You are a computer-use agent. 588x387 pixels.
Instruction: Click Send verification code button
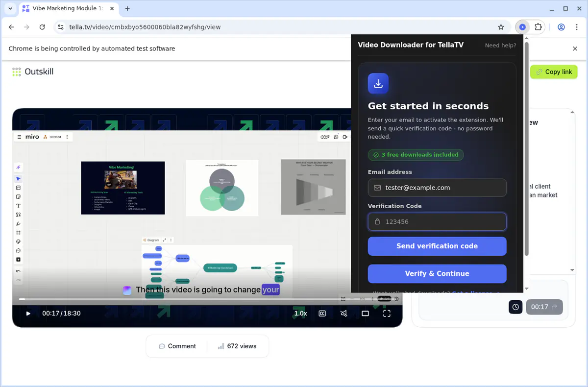437,246
